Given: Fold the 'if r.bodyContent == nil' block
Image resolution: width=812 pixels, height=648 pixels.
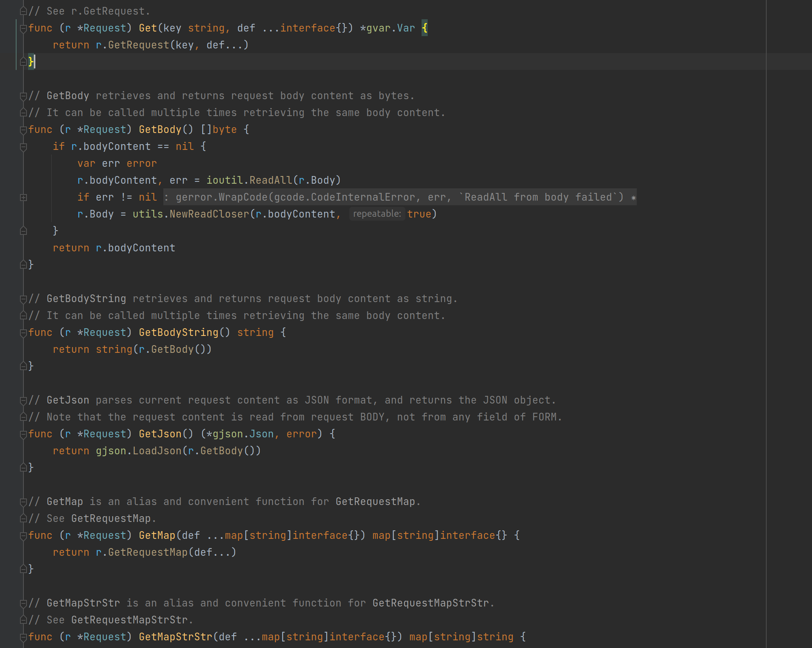Looking at the screenshot, I should tap(23, 147).
